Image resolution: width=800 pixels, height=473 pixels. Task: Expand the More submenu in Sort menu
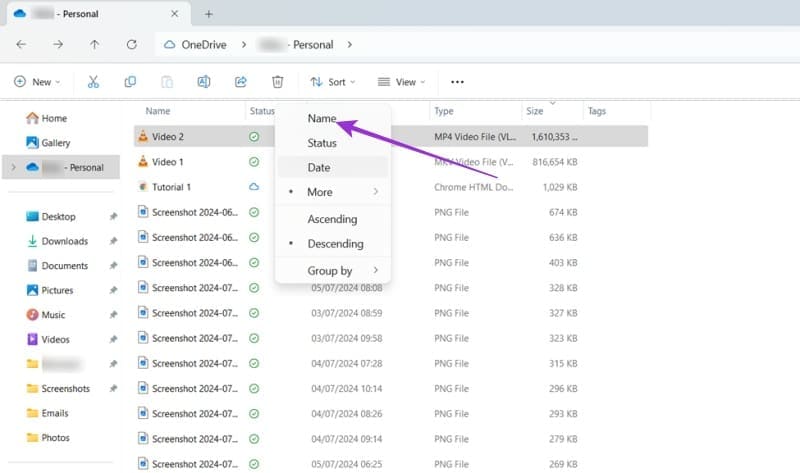333,192
